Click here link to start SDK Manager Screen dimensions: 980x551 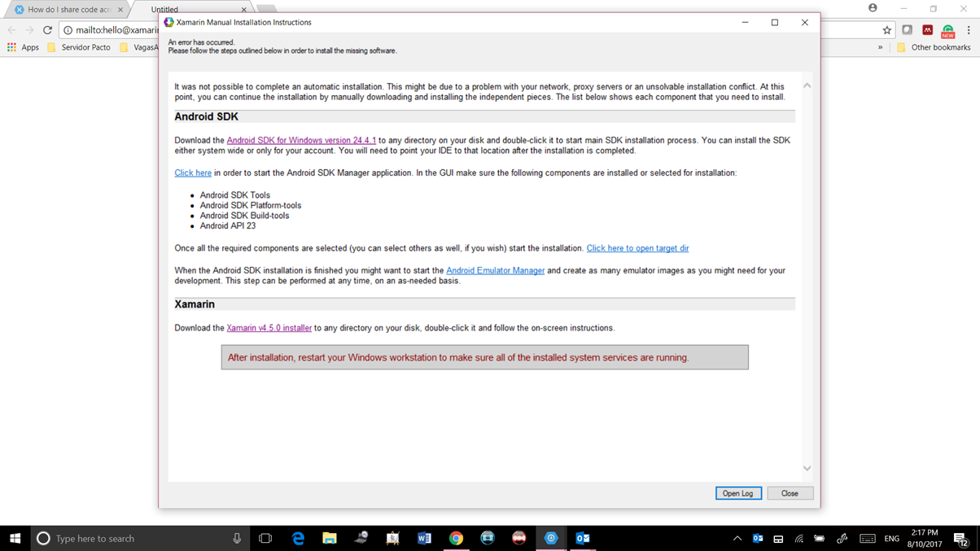(x=193, y=173)
